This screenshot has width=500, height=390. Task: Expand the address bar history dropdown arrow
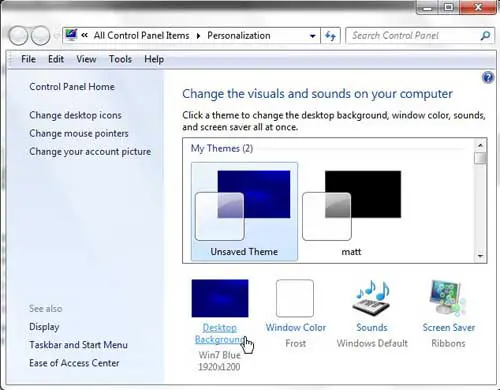312,36
